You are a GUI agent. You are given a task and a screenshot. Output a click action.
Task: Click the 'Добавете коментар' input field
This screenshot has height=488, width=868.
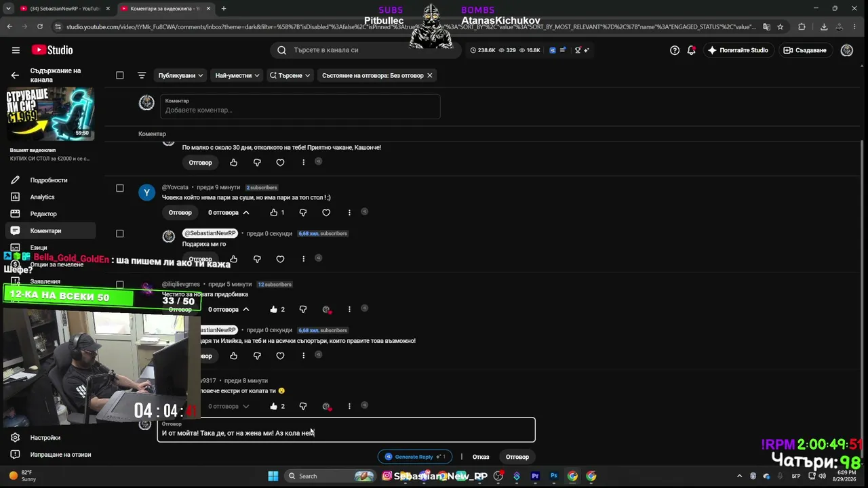300,106
